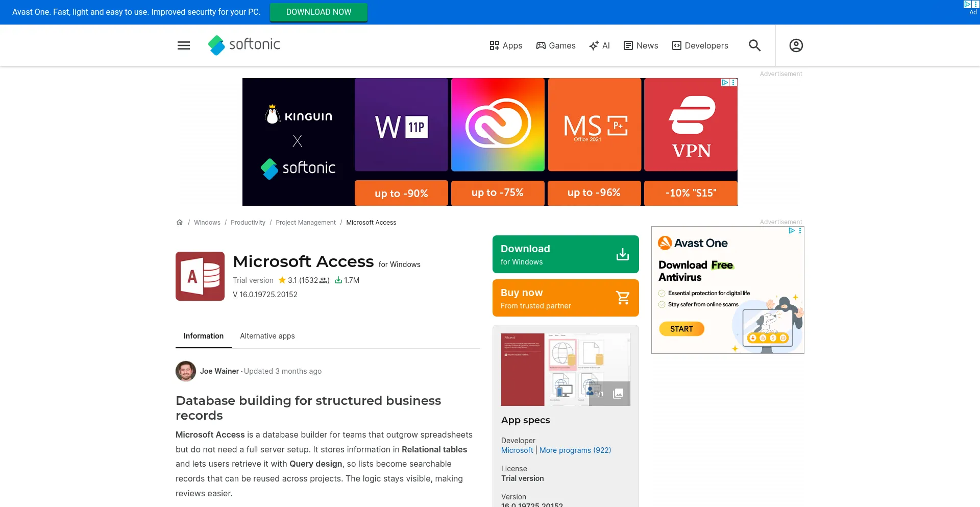
Task: Open the Games menu
Action: tap(556, 45)
